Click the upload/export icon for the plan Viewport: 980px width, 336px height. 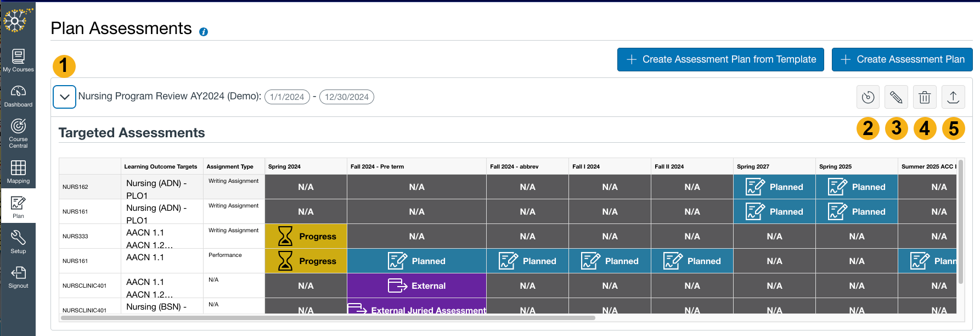[953, 97]
